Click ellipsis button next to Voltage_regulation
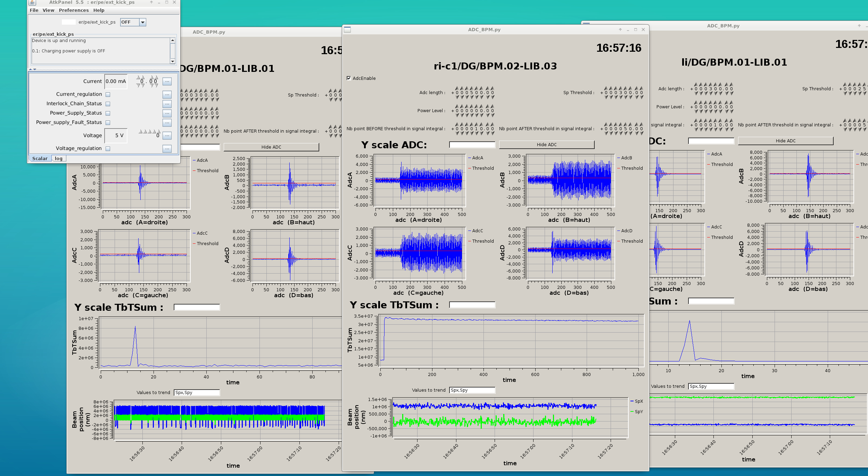Viewport: 868px width, 476px height. (167, 149)
